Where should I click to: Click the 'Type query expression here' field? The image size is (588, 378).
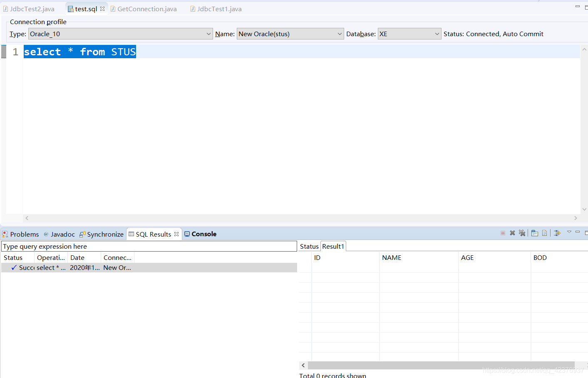(x=149, y=246)
